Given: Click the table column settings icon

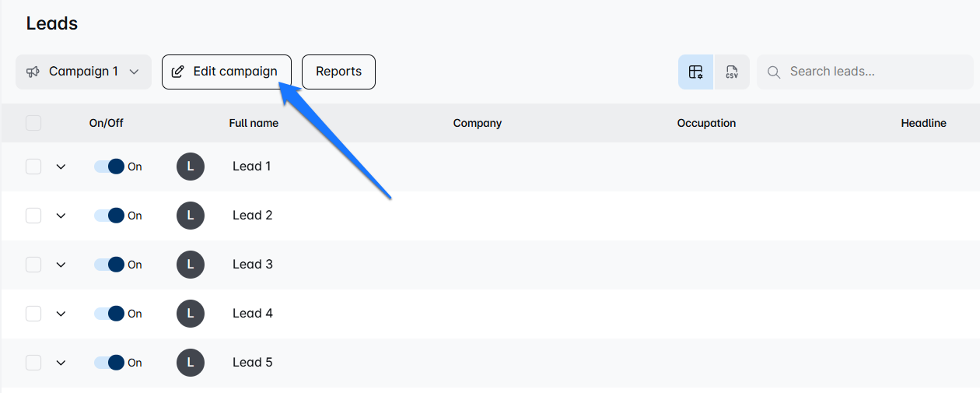Looking at the screenshot, I should pos(695,72).
